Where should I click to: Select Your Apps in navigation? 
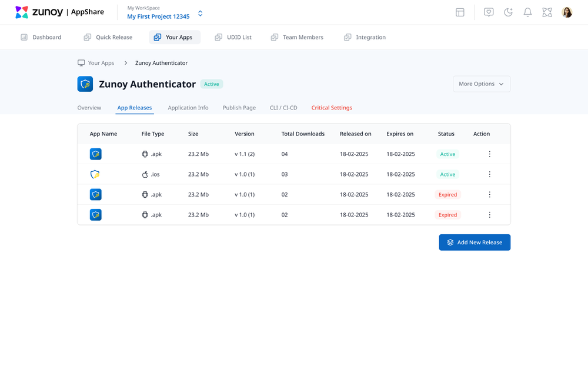pos(175,37)
